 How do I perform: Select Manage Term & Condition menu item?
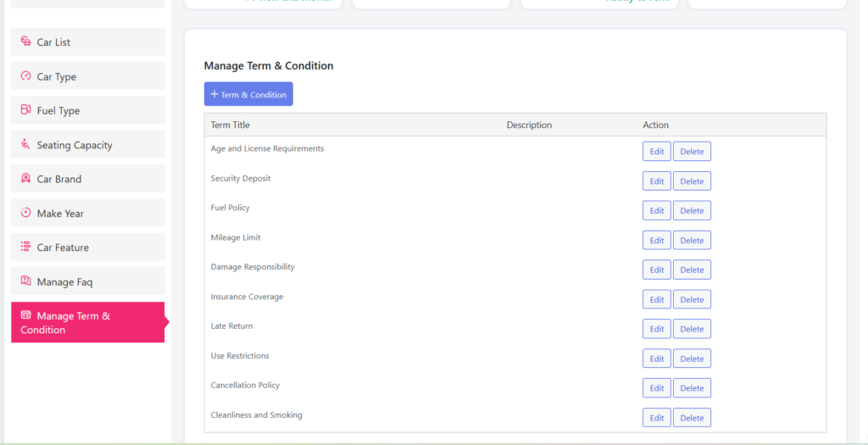(x=88, y=323)
